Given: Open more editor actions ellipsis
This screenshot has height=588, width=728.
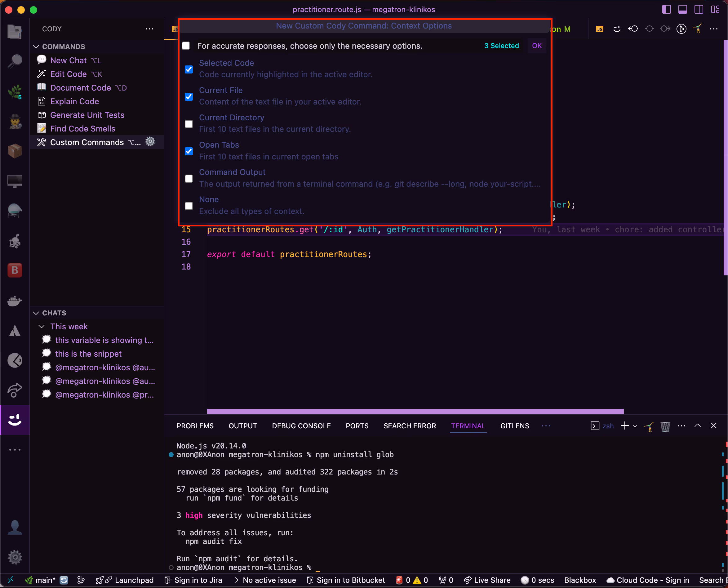Looking at the screenshot, I should (x=714, y=29).
